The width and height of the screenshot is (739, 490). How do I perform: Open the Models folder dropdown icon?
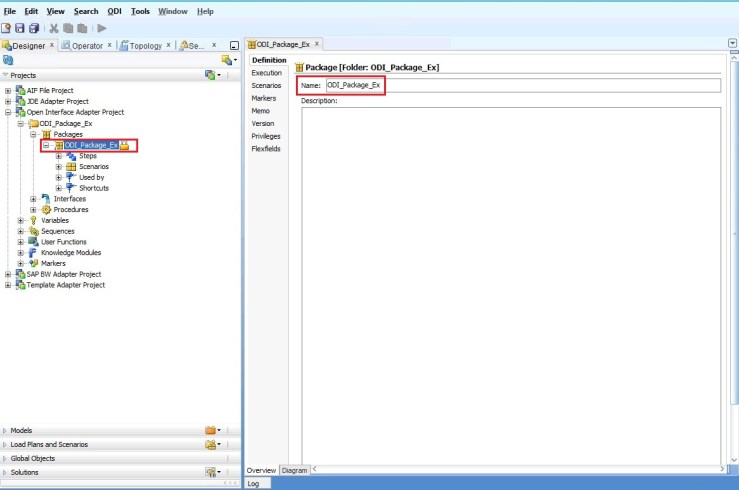point(212,430)
